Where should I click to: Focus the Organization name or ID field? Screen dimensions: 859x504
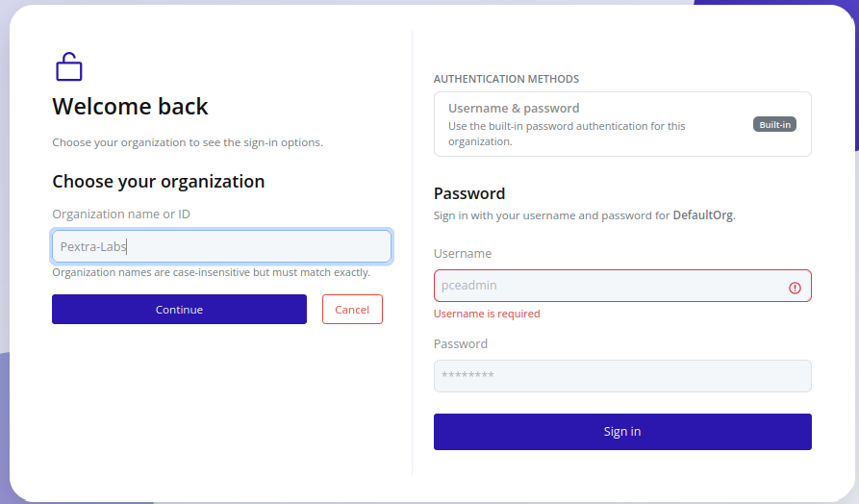pos(221,246)
